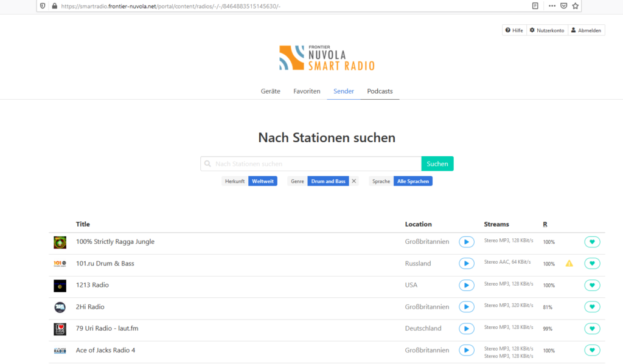Open the 1213 Radio station title

[x=92, y=284]
